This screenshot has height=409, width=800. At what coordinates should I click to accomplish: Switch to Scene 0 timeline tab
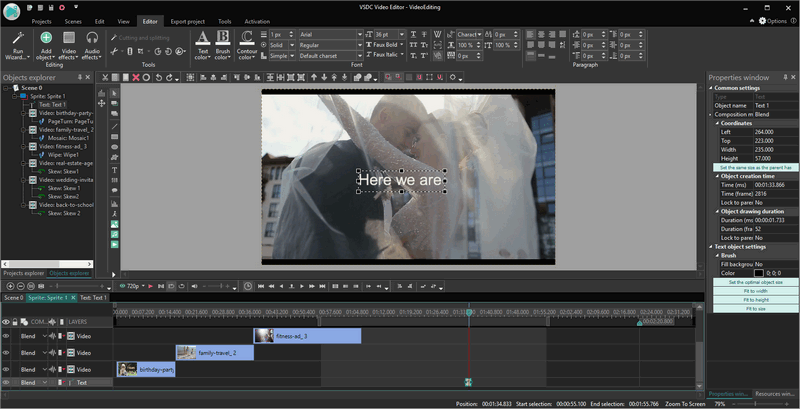coord(13,297)
